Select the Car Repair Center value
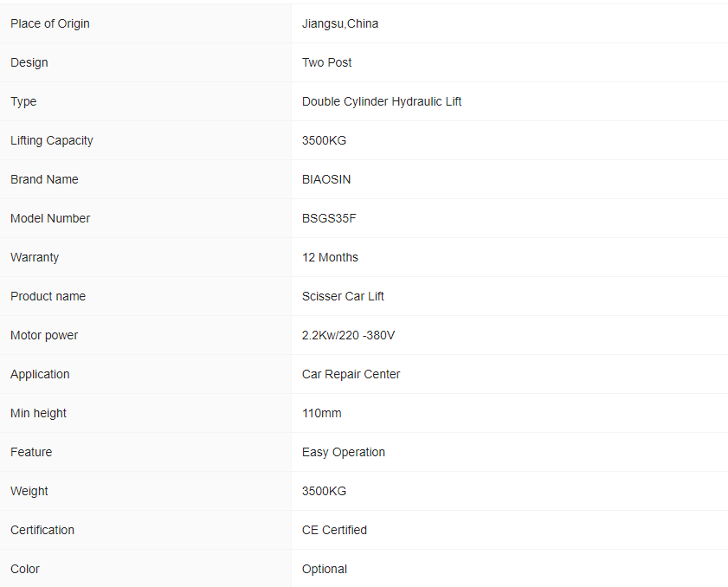 click(351, 374)
